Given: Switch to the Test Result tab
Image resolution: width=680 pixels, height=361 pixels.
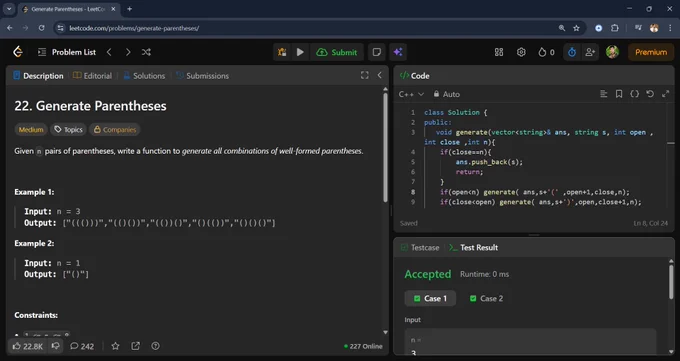Looking at the screenshot, I should pos(473,247).
